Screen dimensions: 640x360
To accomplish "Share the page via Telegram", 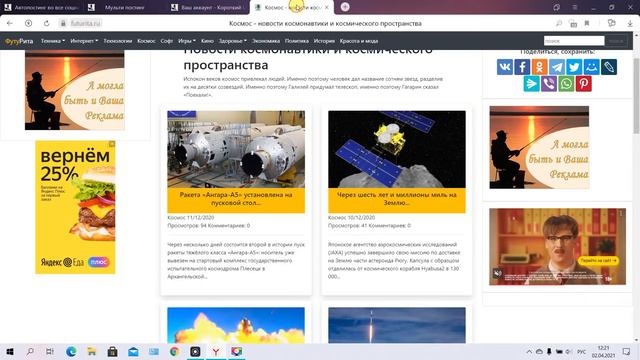I will (557, 67).
